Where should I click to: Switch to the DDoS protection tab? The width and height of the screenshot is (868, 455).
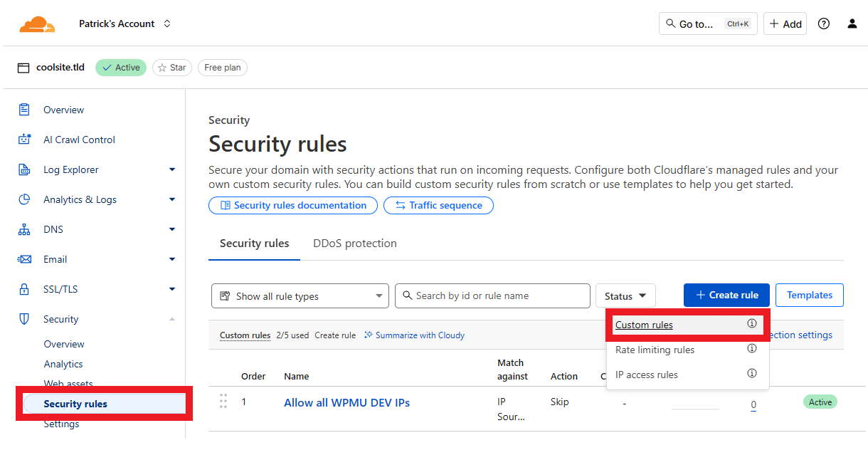354,244
